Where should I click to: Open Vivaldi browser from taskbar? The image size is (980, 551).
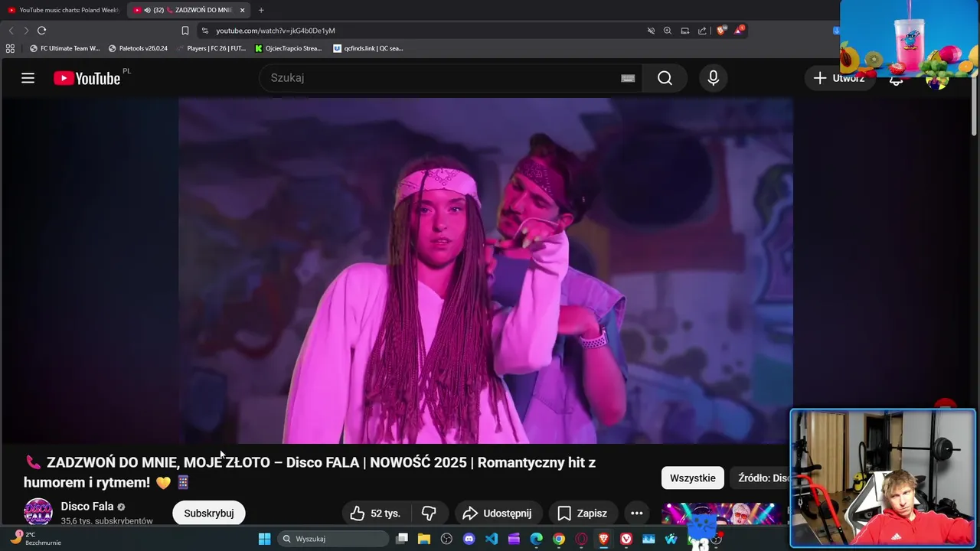click(626, 539)
